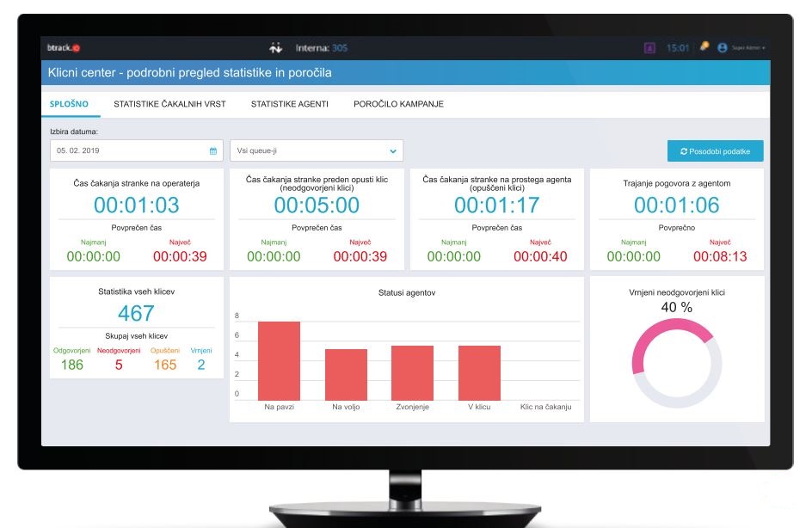The height and width of the screenshot is (528, 812).
Task: Open the Super Admin user menu
Action: pos(747,48)
